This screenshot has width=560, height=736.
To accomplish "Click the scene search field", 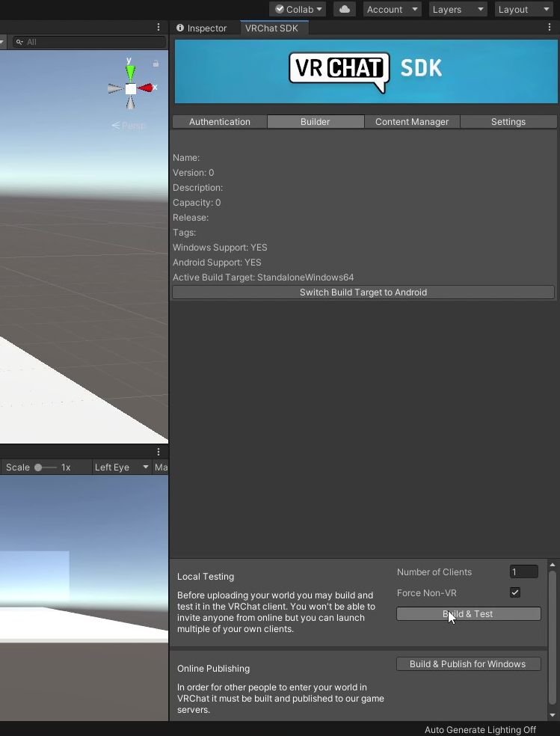I will point(89,42).
